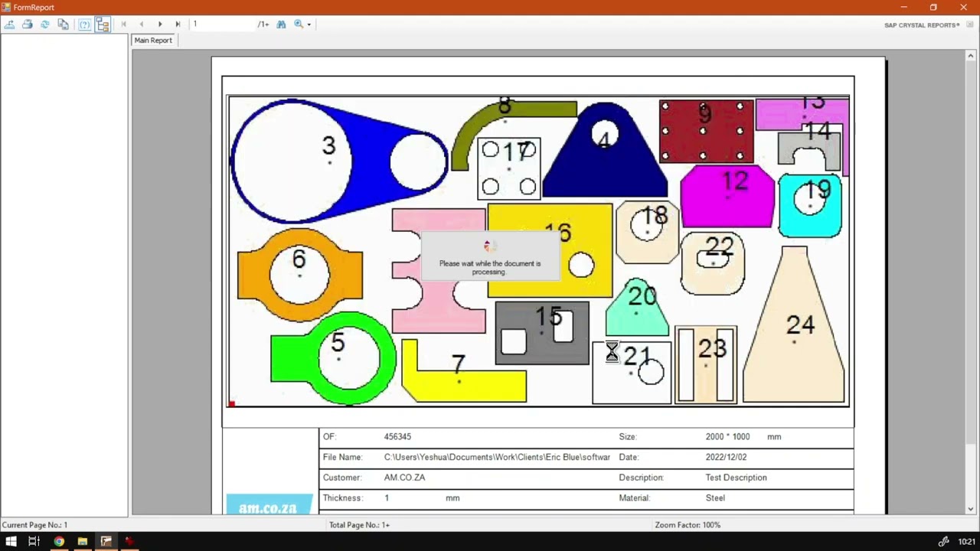Select the Main Report tab

(x=153, y=41)
